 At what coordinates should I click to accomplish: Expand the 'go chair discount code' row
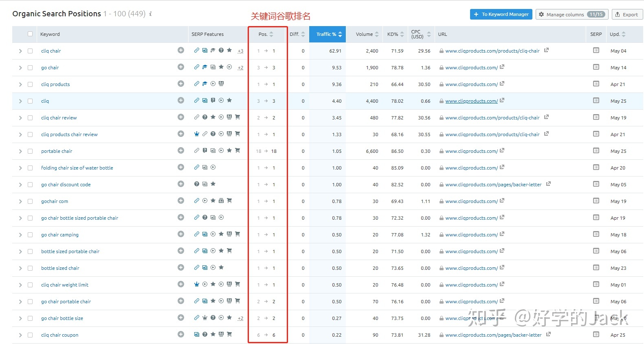20,185
